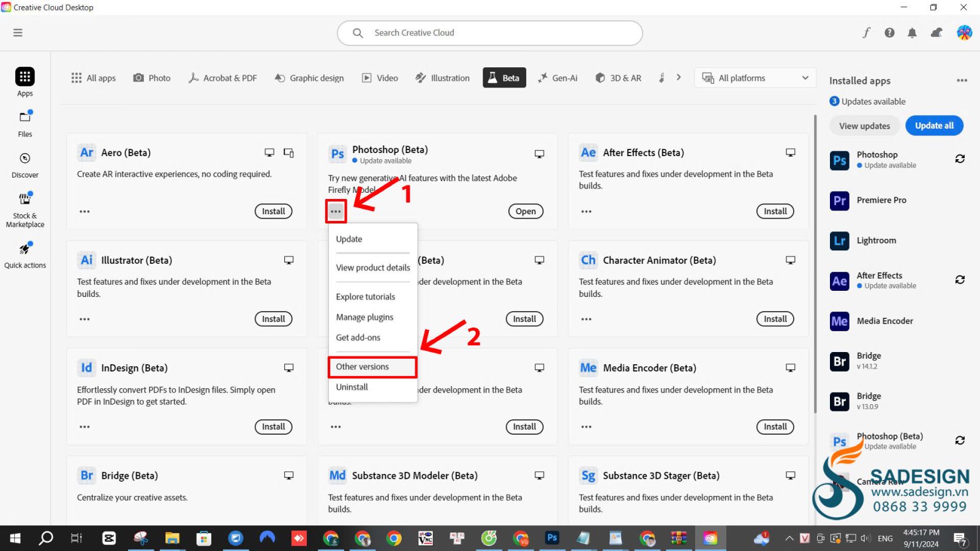Install Character Animator (Beta)
The height and width of the screenshot is (551, 980).
tap(775, 319)
